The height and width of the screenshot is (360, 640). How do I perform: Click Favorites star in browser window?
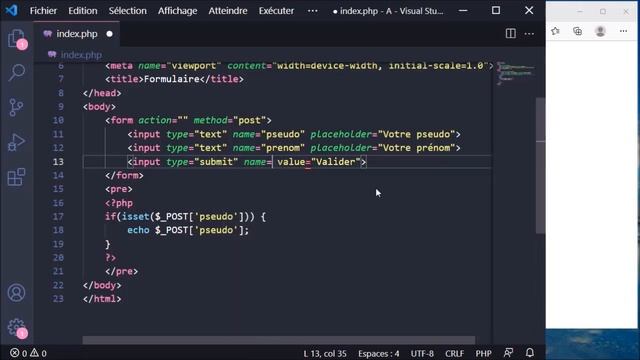point(555,31)
